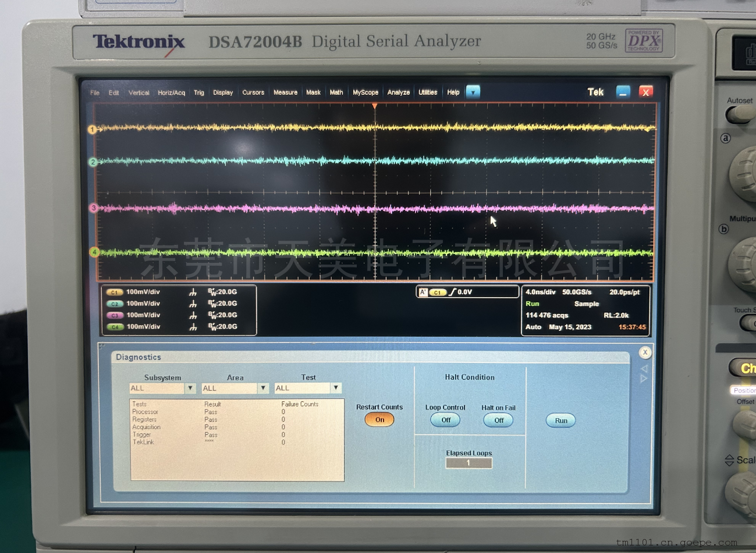Screen dimensions: 756x553
Task: Toggle Loop Control Off button
Action: tap(446, 420)
